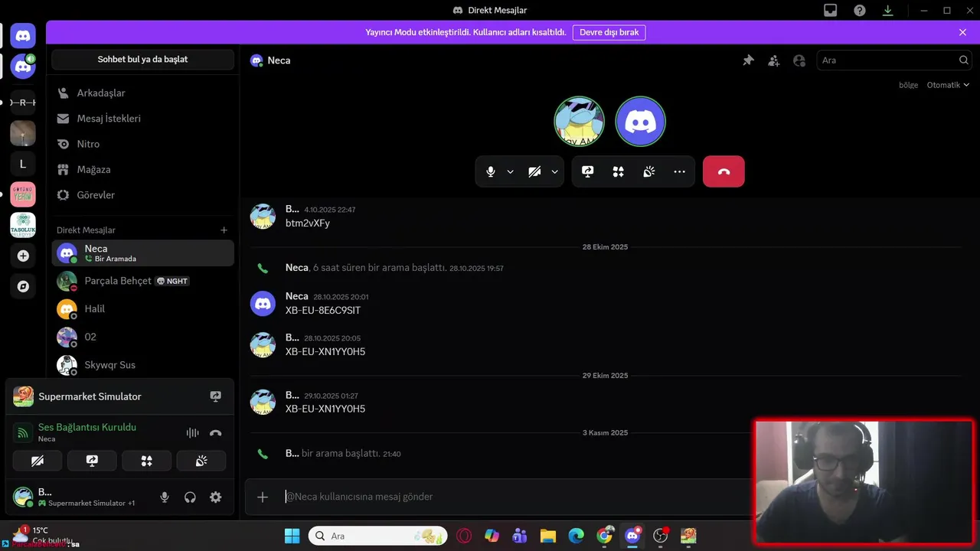The height and width of the screenshot is (551, 980).
Task: Open more options three-dot menu in call
Action: click(x=679, y=172)
